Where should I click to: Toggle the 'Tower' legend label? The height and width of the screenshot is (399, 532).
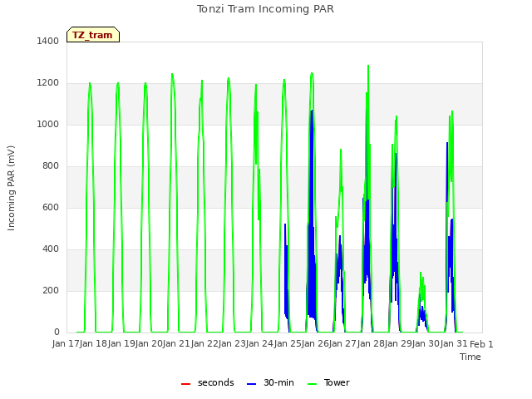(337, 382)
